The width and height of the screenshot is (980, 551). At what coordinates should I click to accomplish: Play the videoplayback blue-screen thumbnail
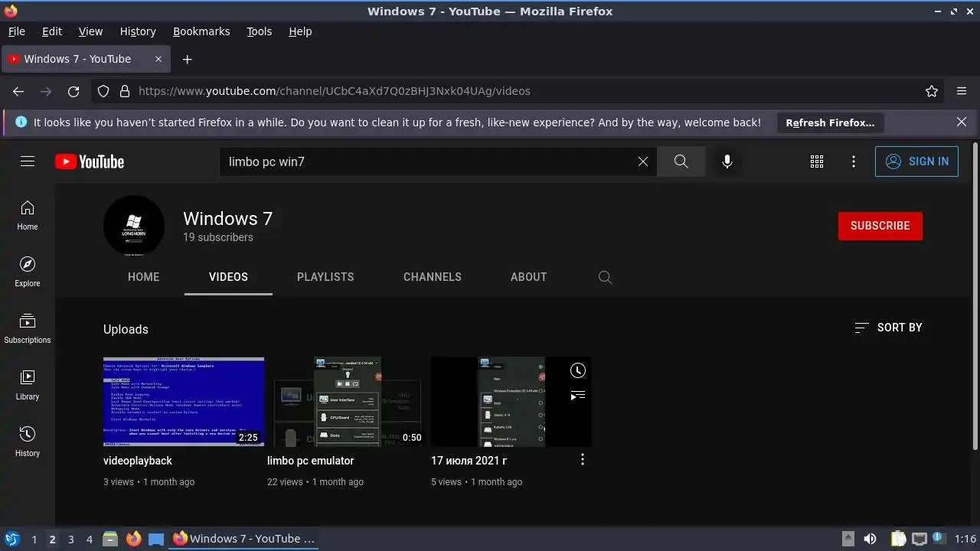pyautogui.click(x=184, y=402)
